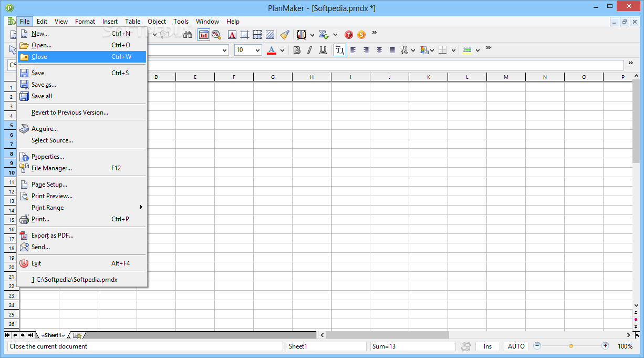
Task: Click the red A character format icon
Action: coord(232,35)
